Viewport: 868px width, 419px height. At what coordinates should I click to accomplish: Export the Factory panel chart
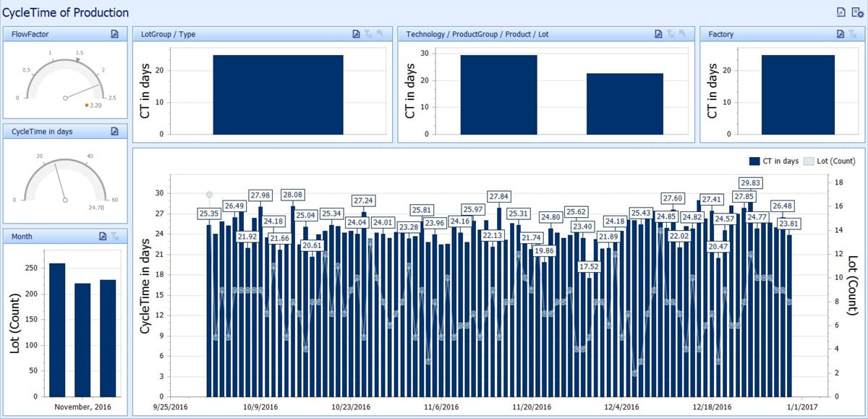click(840, 33)
